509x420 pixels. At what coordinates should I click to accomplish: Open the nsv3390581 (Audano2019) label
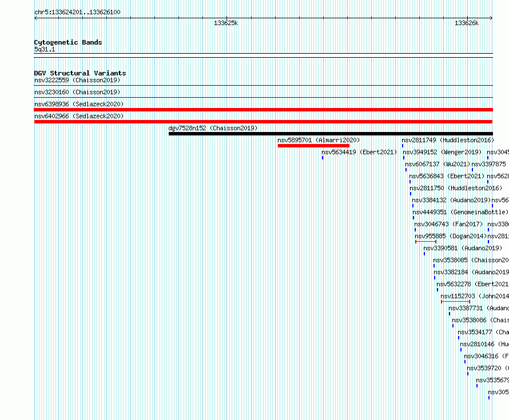click(463, 248)
